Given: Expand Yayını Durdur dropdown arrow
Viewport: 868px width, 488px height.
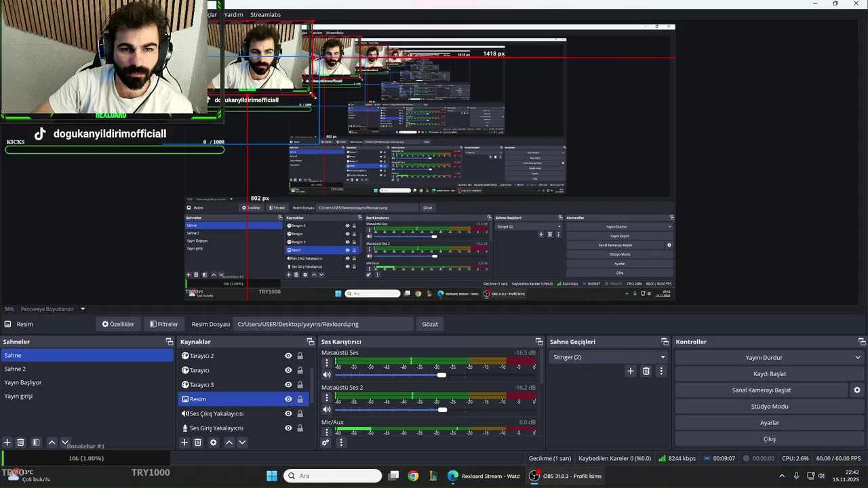Looking at the screenshot, I should pos(857,358).
